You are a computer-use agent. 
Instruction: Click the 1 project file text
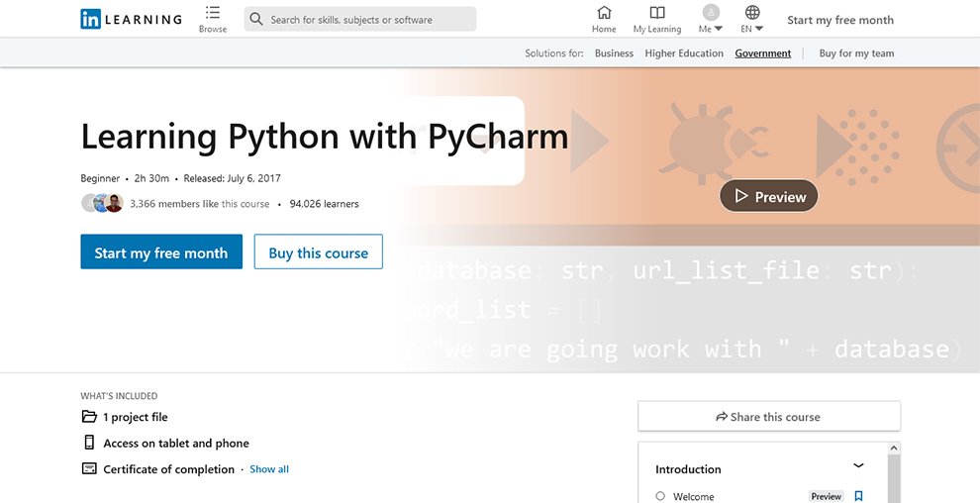[x=136, y=417]
